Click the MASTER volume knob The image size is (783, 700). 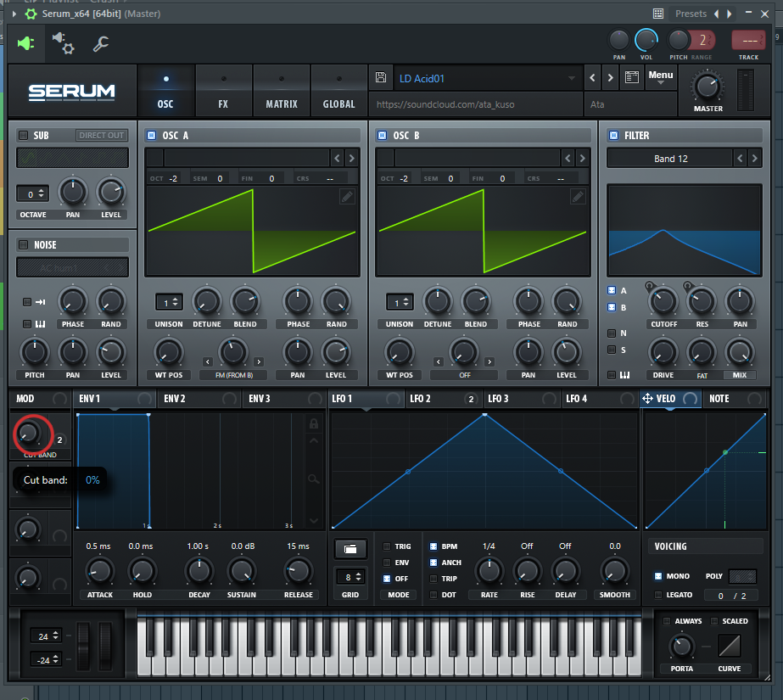tap(707, 87)
